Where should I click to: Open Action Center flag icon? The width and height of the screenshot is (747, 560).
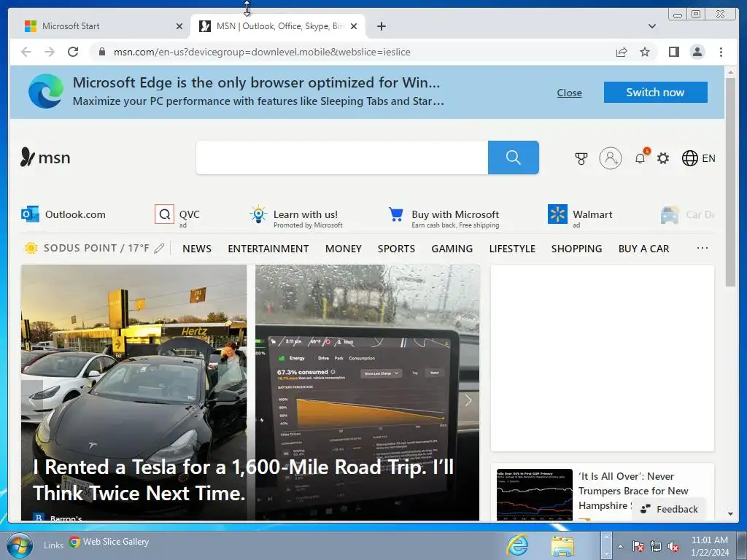pyautogui.click(x=638, y=547)
